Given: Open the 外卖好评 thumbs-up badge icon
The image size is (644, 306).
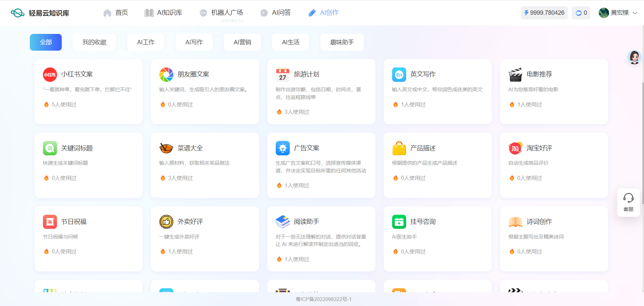Looking at the screenshot, I should (166, 222).
